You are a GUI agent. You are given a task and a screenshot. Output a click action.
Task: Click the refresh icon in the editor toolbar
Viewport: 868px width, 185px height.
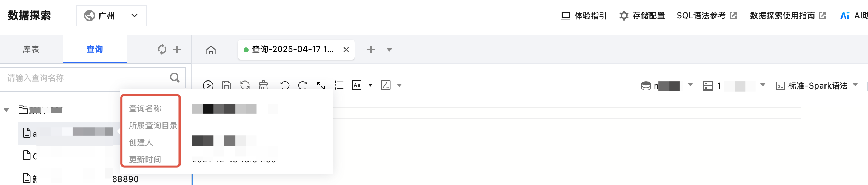[245, 85]
